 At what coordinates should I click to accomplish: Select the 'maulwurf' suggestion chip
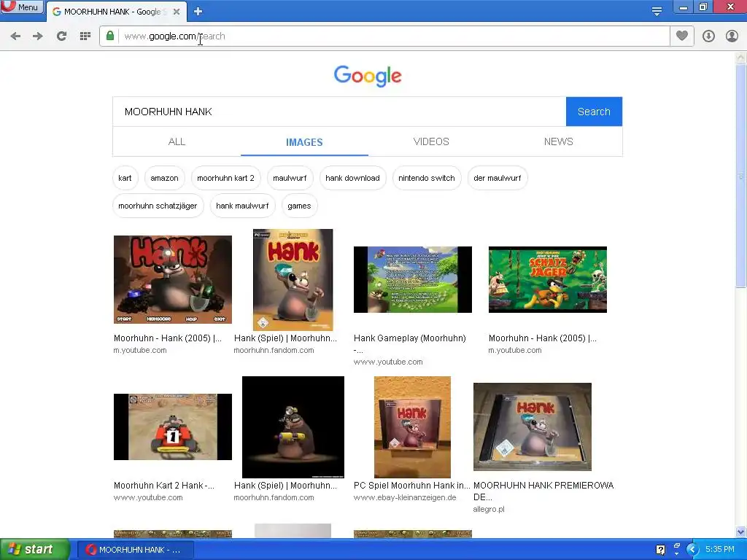[x=290, y=178]
